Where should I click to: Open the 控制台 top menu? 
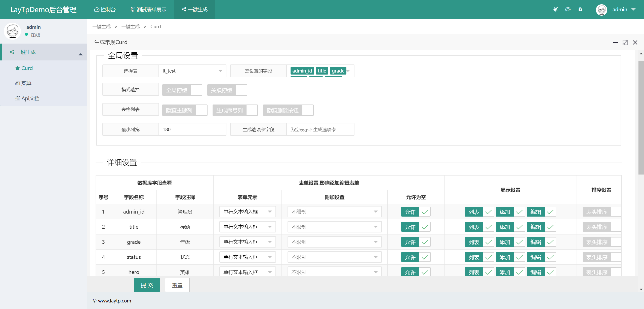coord(105,10)
